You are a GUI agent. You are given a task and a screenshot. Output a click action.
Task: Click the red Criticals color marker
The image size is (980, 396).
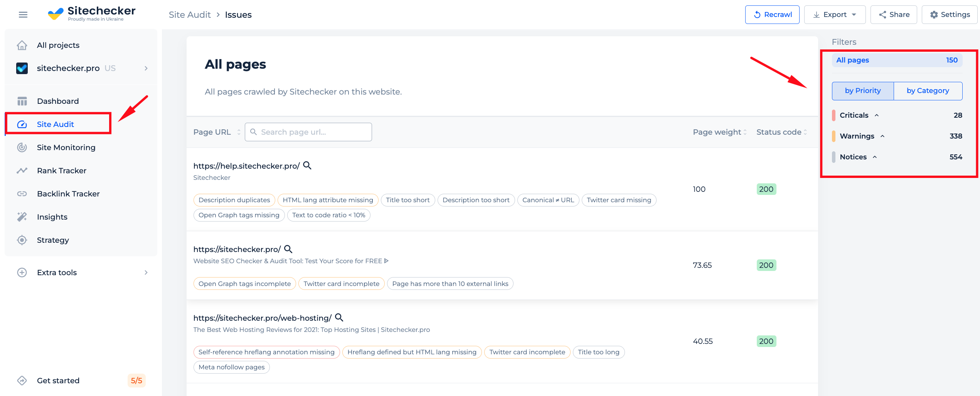pos(834,115)
